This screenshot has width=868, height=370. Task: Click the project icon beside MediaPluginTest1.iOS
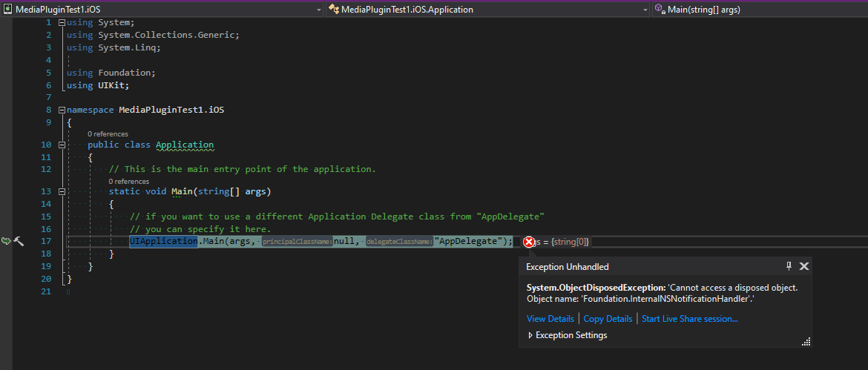(8, 10)
